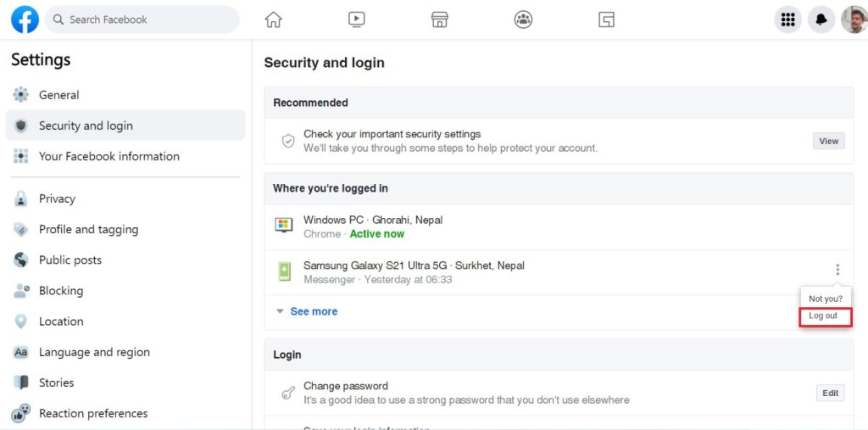Open the Groups icon in top bar

coord(523,20)
